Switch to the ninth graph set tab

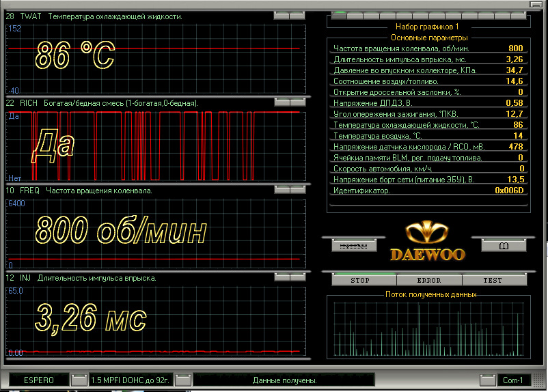coord(469,16)
